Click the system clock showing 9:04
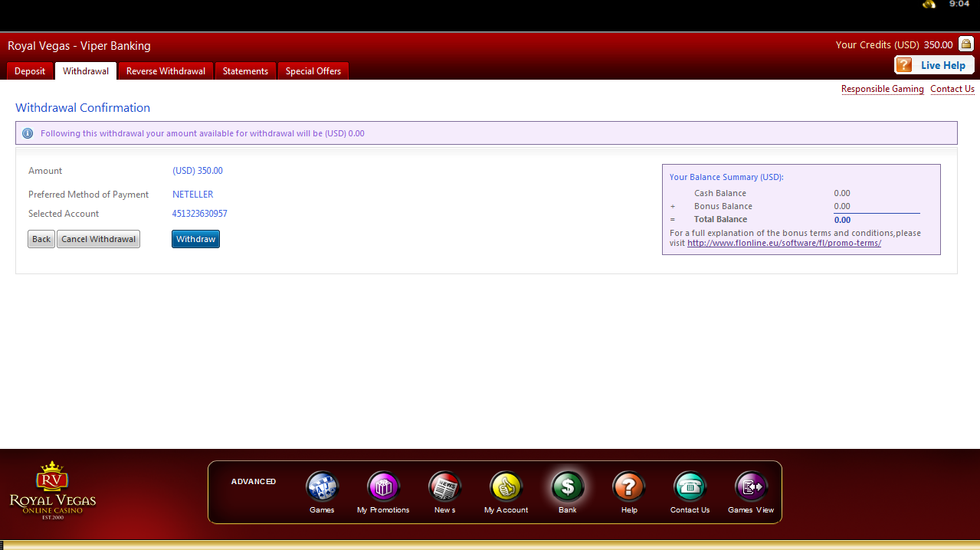Viewport: 980px width, 550px height. tap(959, 4)
